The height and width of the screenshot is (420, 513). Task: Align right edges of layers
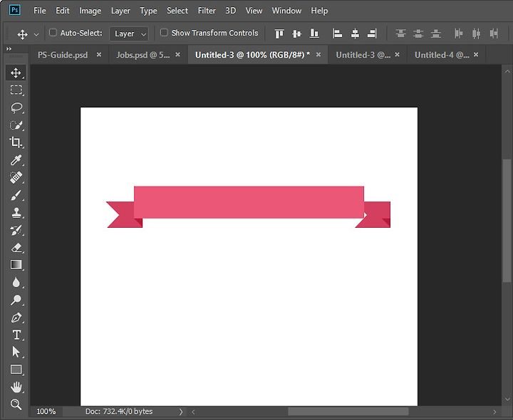372,33
